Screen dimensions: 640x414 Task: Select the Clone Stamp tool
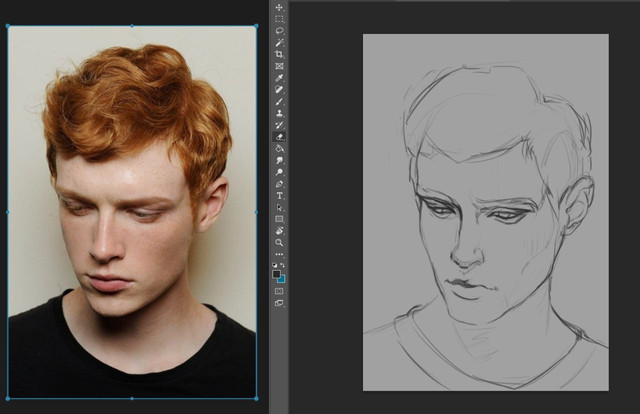[279, 113]
